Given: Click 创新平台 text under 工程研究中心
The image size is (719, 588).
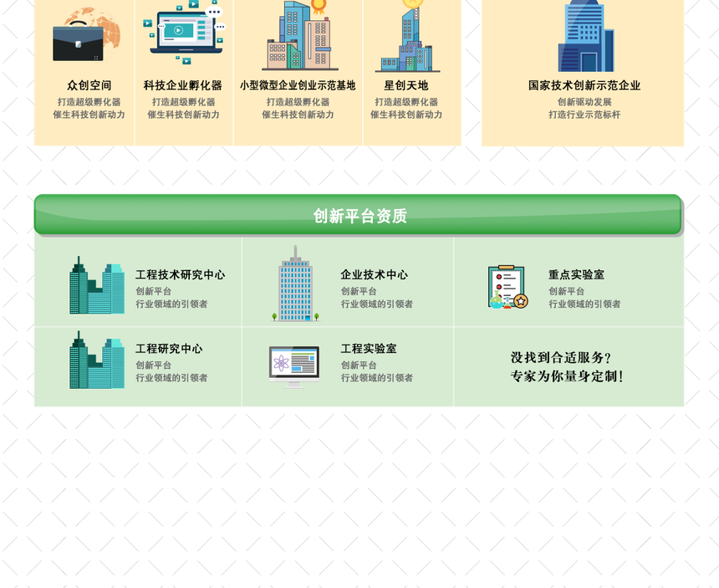Looking at the screenshot, I should (x=153, y=365).
